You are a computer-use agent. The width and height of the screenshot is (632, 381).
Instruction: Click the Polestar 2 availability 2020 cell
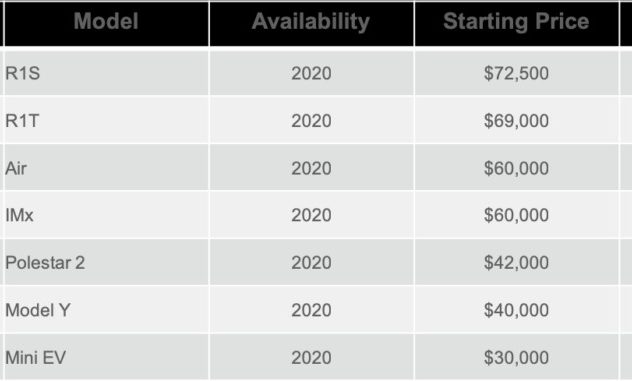point(311,262)
